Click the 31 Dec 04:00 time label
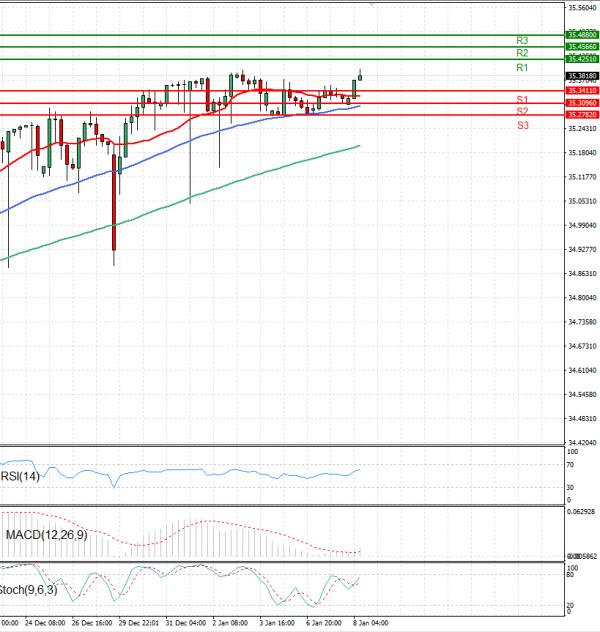 (x=186, y=623)
